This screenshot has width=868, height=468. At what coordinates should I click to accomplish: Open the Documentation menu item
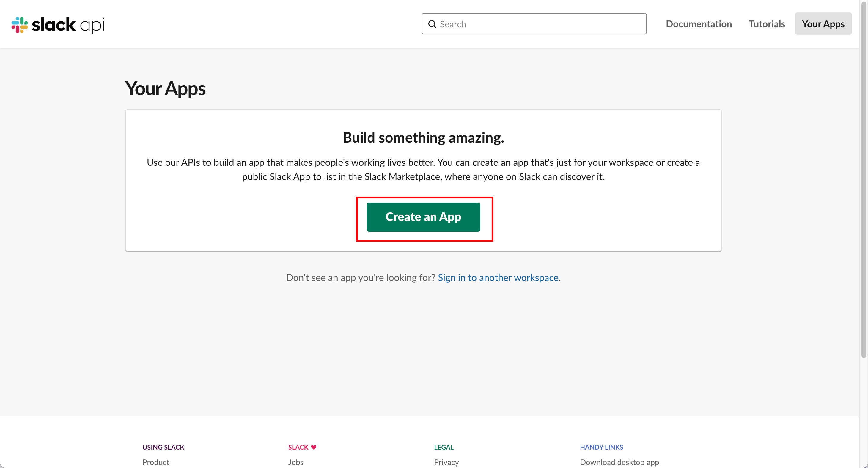coord(699,24)
